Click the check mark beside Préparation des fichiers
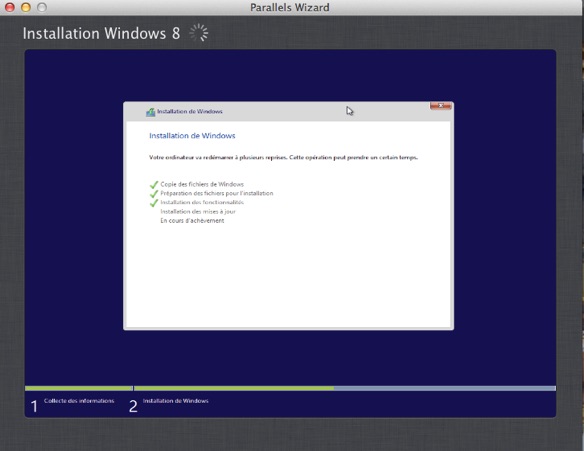This screenshot has height=451, width=584. click(x=154, y=194)
